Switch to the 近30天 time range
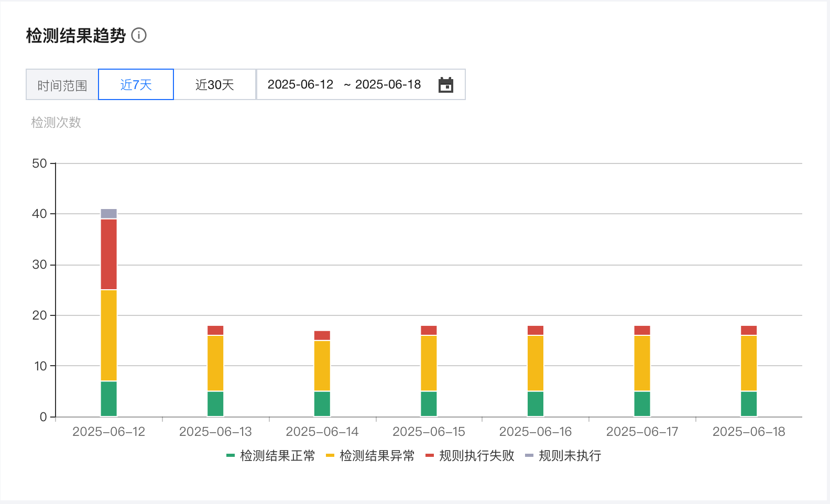The image size is (830, 504). click(x=214, y=85)
